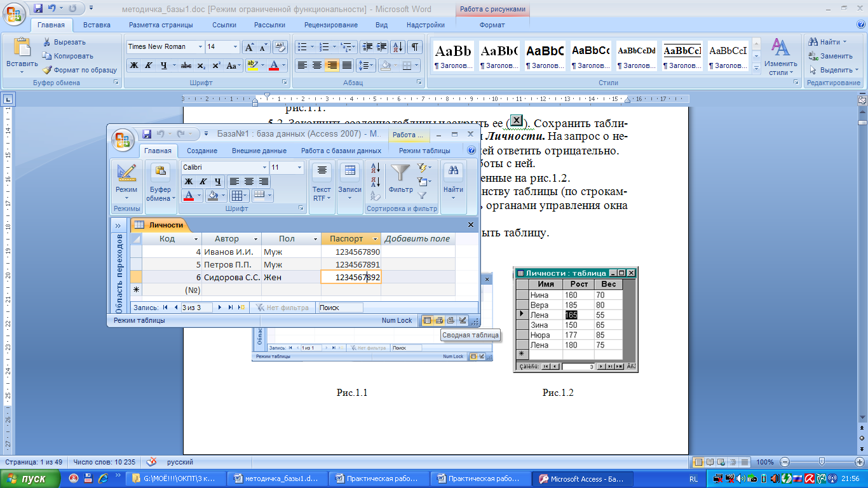Click the Word paste clipboard icon
Viewport: 868px width, 488px height.
coord(22,48)
